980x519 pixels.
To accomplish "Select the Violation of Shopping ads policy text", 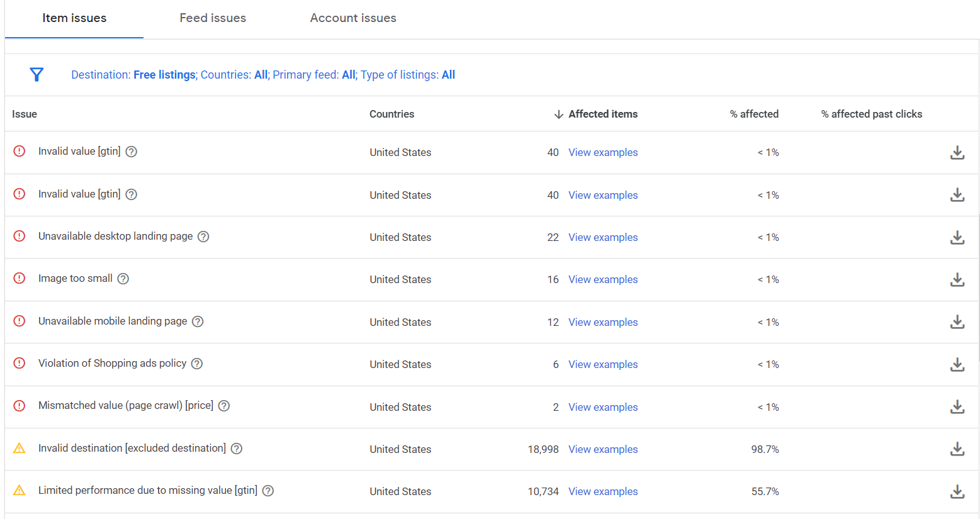I will [x=113, y=363].
